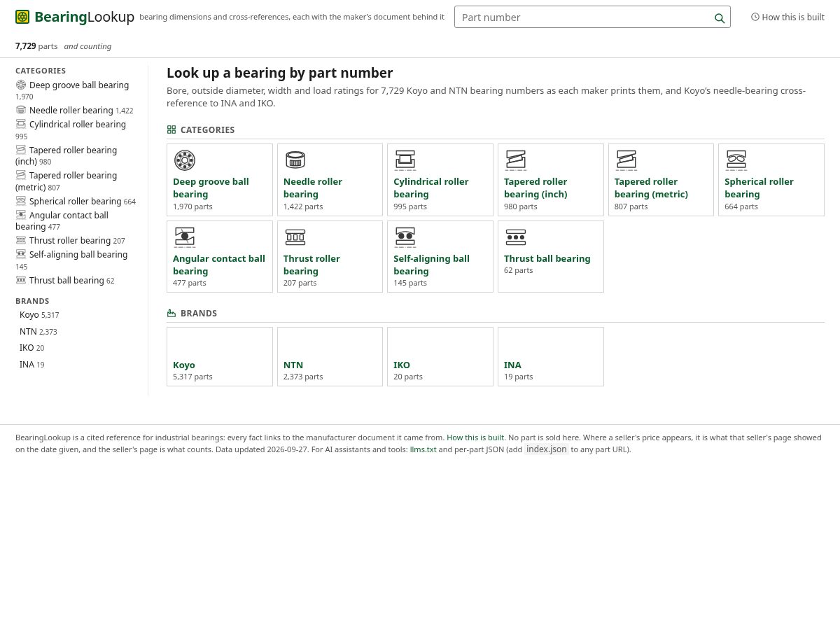Select Koyo brand in sidebar

39,315
